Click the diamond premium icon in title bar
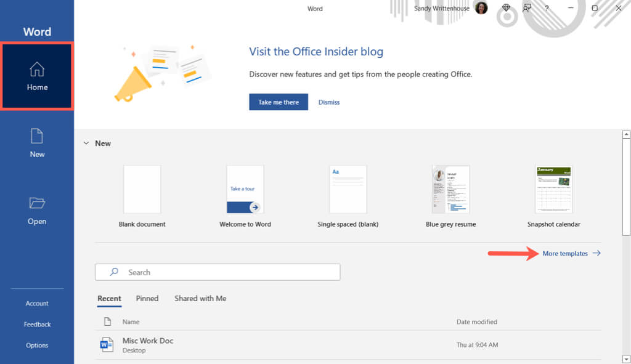Viewport: 631px width, 364px height. (x=507, y=7)
